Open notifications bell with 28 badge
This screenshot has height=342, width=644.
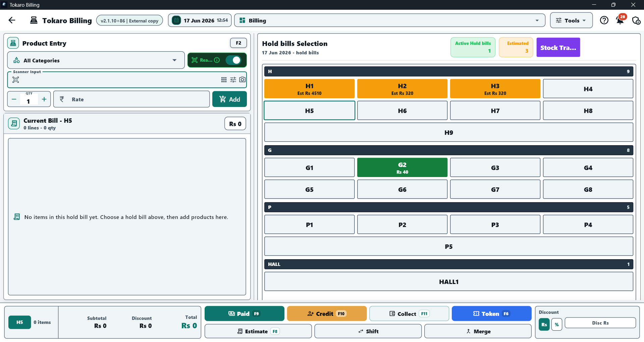620,20
